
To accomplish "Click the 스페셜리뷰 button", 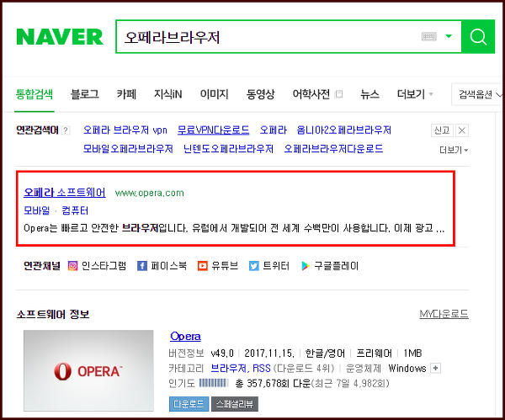I will pos(235,404).
